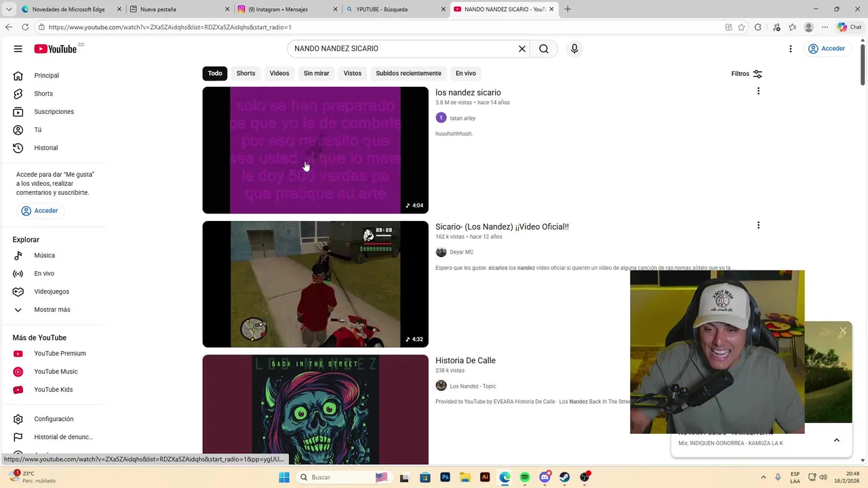Viewport: 868px width, 488px height.
Task: Select the Subidos recientemente chip
Action: pyautogui.click(x=408, y=73)
